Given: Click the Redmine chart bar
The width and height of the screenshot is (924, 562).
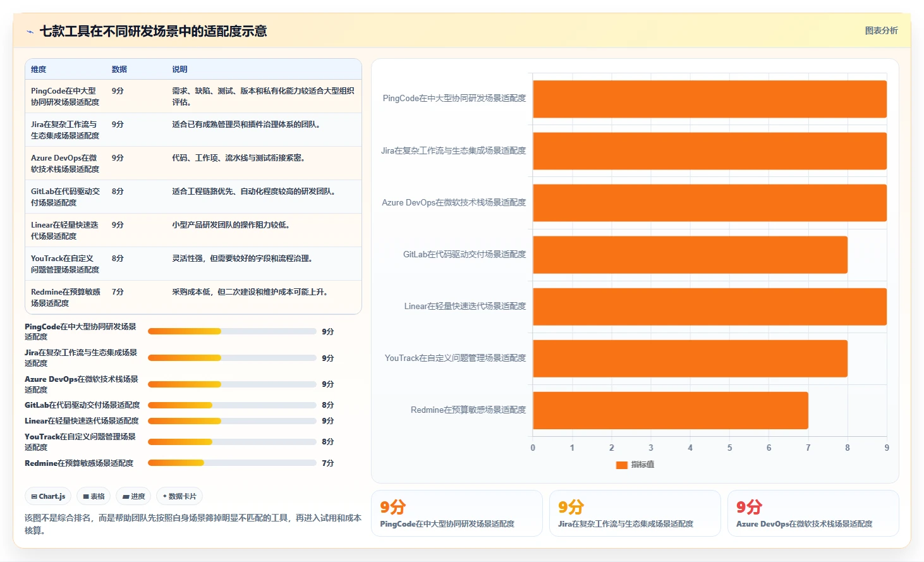Looking at the screenshot, I should pyautogui.click(x=671, y=410).
